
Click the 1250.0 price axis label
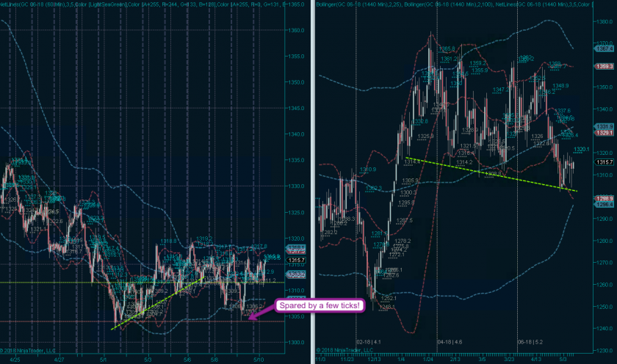click(x=605, y=306)
